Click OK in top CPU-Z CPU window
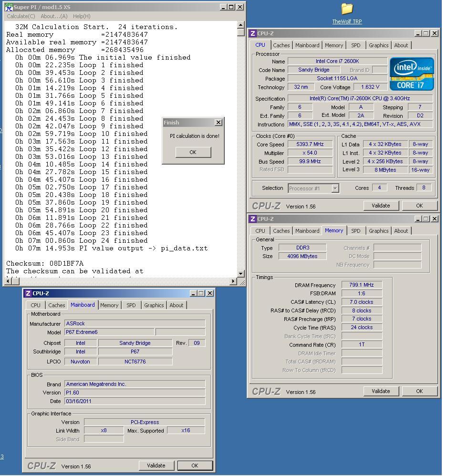Screen dimensions: 458x476 point(419,206)
